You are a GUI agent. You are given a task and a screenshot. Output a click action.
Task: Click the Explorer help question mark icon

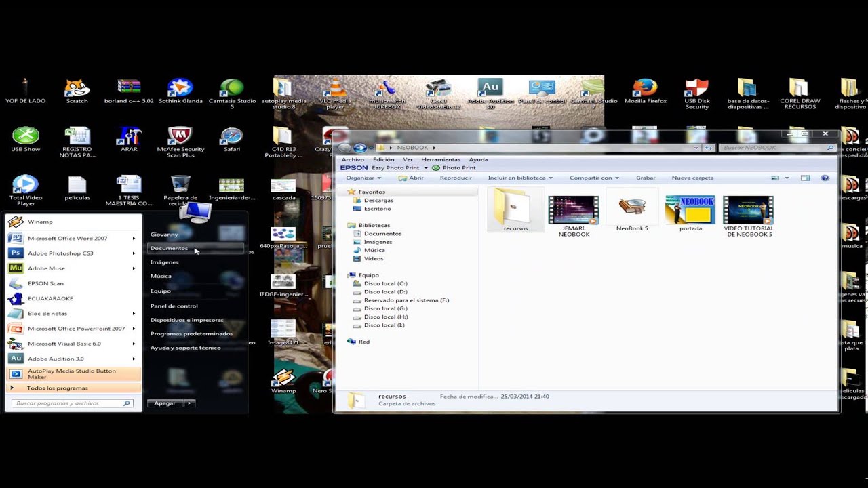point(825,178)
